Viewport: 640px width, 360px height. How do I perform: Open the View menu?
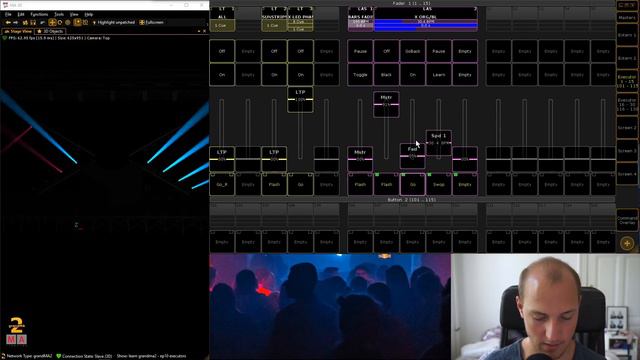click(x=74, y=14)
